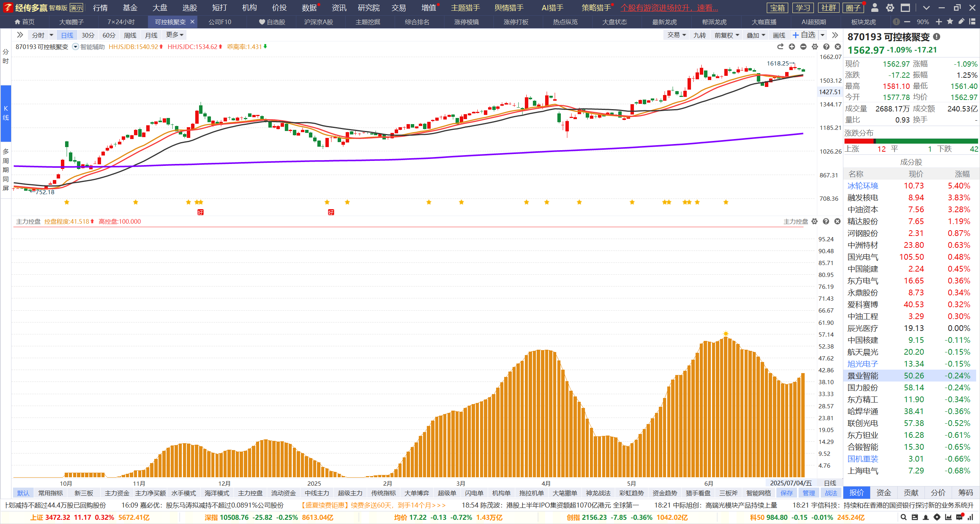This screenshot has width=980, height=524.
Task: Click the search magnifier icon in status bar
Action: (x=903, y=517)
